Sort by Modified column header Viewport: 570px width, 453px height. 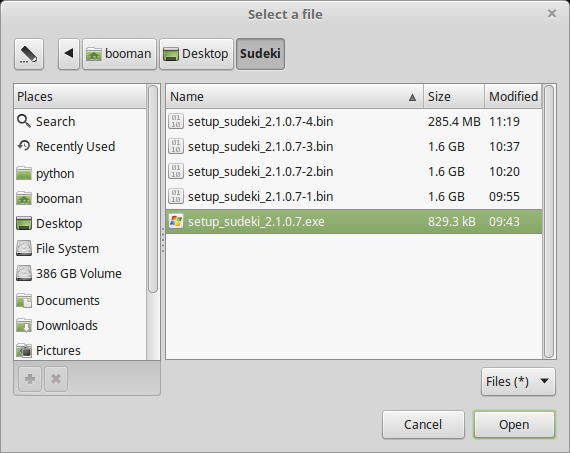tap(513, 97)
